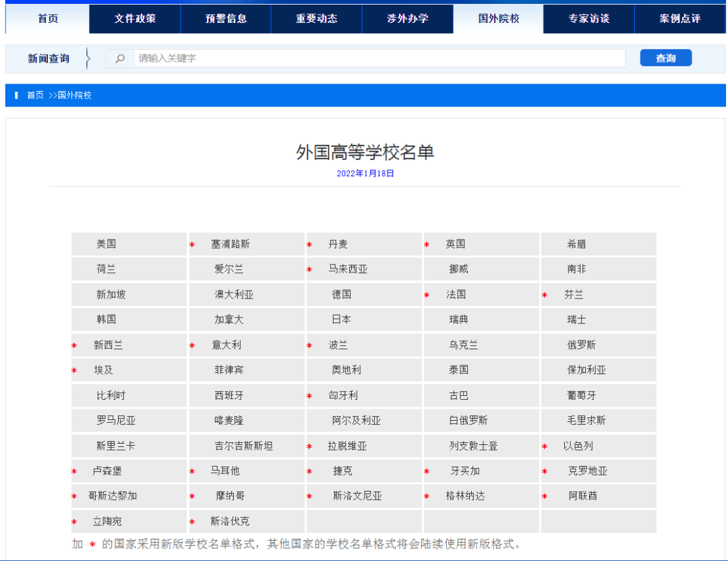728x561 pixels.
Task: Switch to 预警信息 tab
Action: 226,19
